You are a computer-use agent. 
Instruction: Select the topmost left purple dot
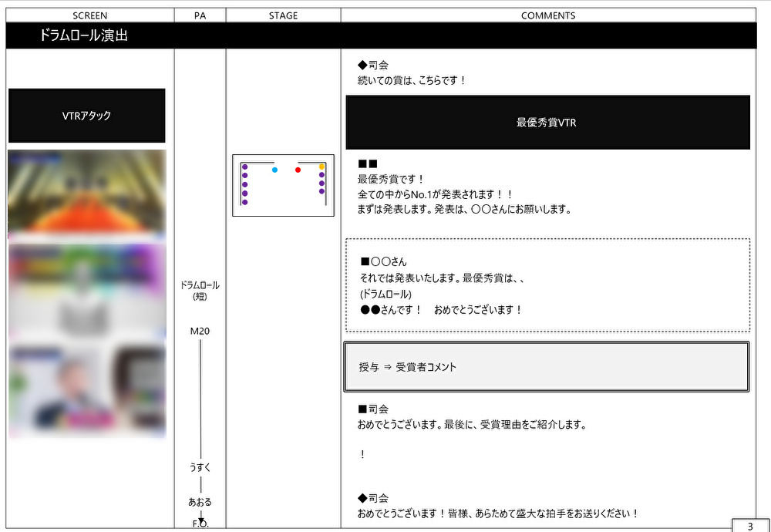coord(244,167)
